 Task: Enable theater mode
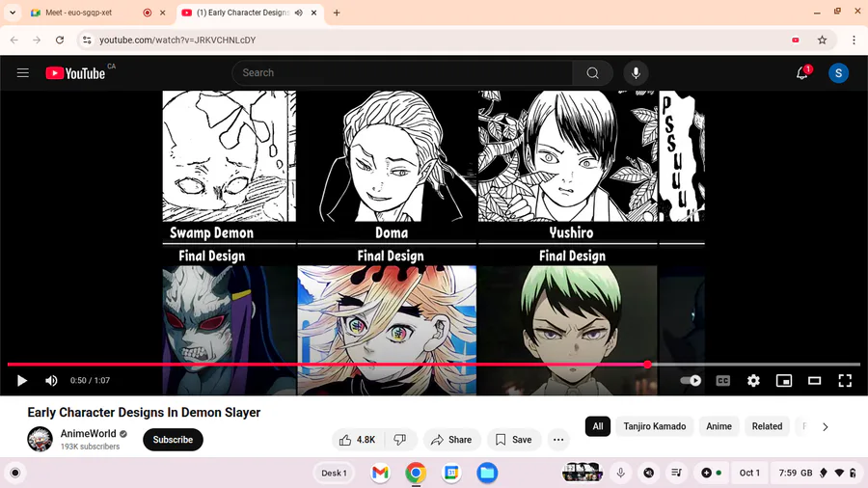pos(814,381)
